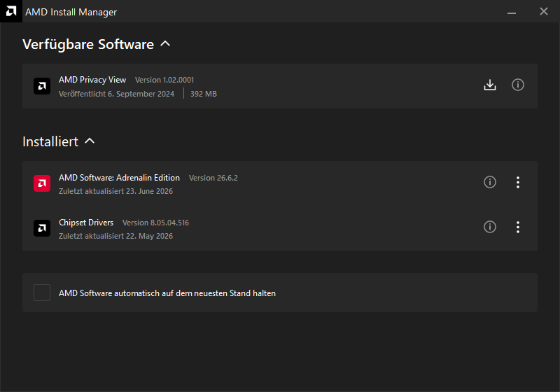Image resolution: width=560 pixels, height=392 pixels.
Task: Open Chipset Drivers three-dot menu
Action: click(517, 227)
